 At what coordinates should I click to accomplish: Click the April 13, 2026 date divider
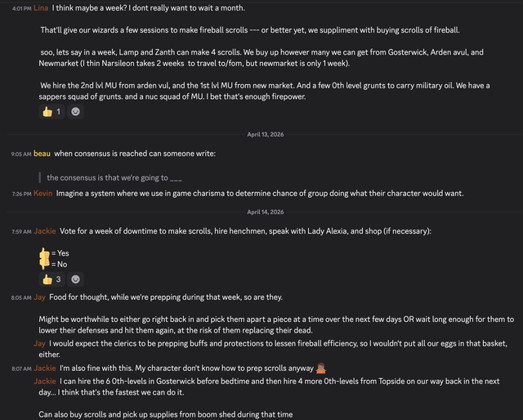pyautogui.click(x=265, y=135)
